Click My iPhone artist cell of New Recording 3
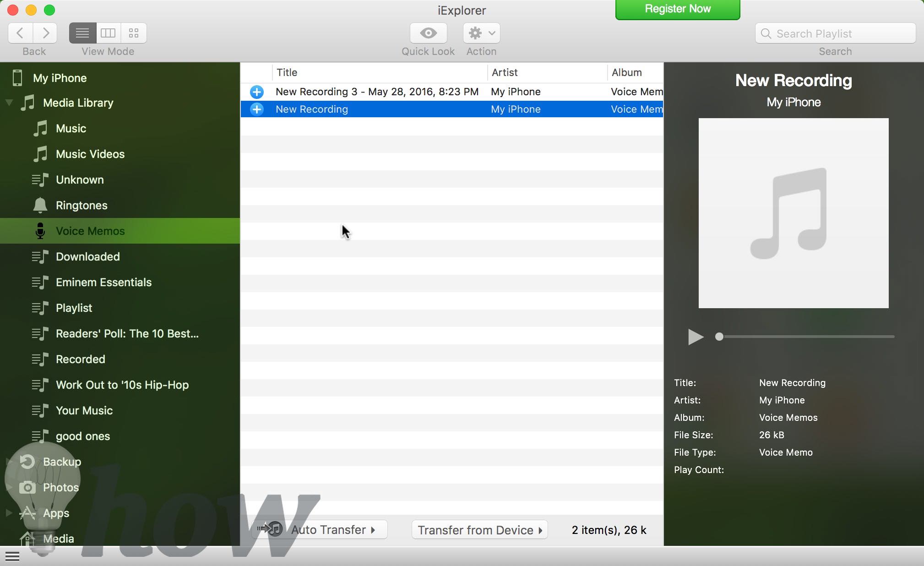This screenshot has width=924, height=566. pos(516,92)
